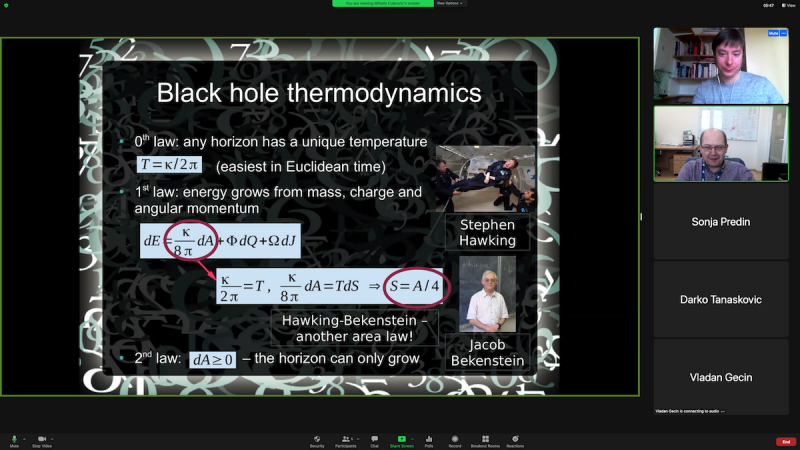The width and height of the screenshot is (800, 450).
Task: Open the Reactions menu
Action: (x=515, y=441)
